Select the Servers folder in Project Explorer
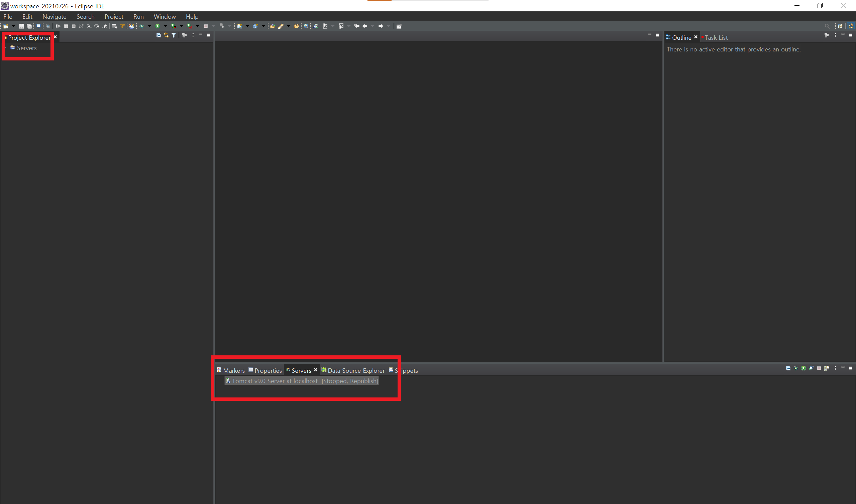The height and width of the screenshot is (504, 856). (x=26, y=48)
